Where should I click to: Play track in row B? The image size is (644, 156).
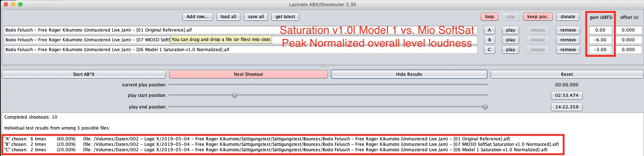coord(510,40)
